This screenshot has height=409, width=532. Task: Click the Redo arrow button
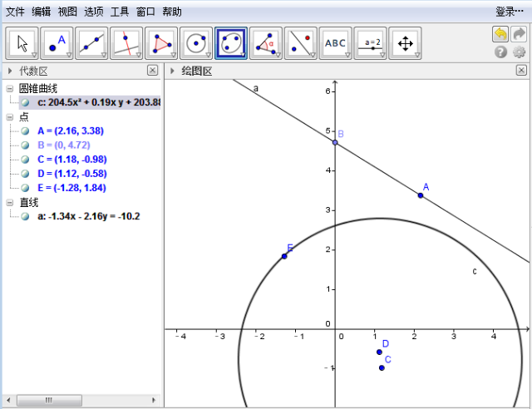point(519,34)
